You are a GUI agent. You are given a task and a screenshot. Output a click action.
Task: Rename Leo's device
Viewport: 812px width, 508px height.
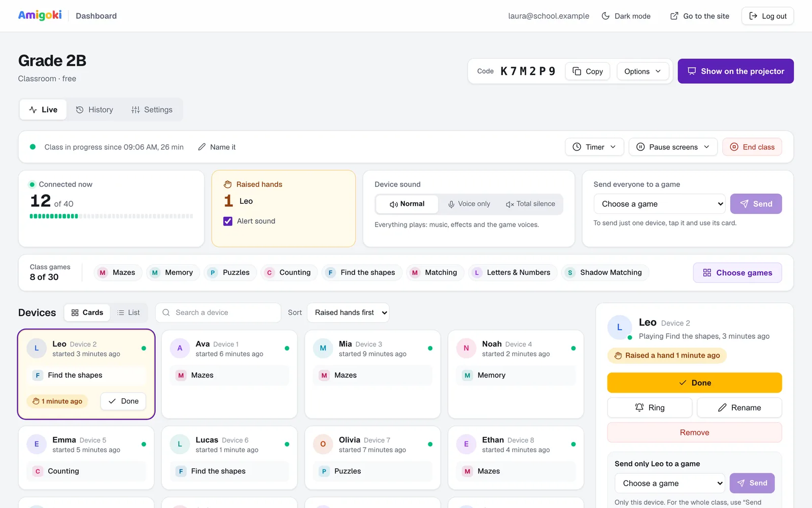pos(739,407)
